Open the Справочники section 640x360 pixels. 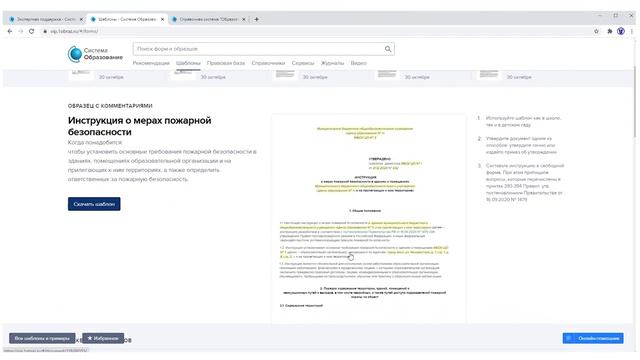pyautogui.click(x=268, y=63)
